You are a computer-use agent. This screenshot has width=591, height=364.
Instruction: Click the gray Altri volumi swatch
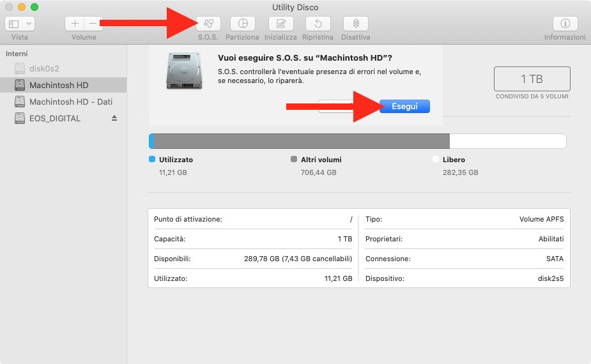pyautogui.click(x=294, y=159)
